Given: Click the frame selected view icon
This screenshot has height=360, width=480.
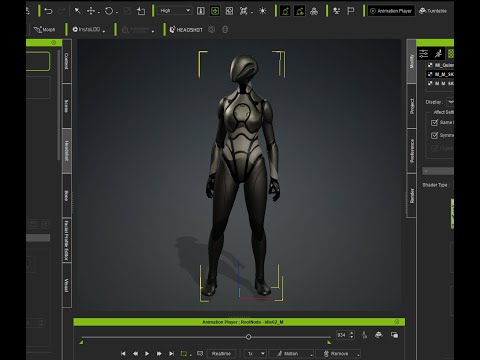Looking at the screenshot, I should [229, 11].
